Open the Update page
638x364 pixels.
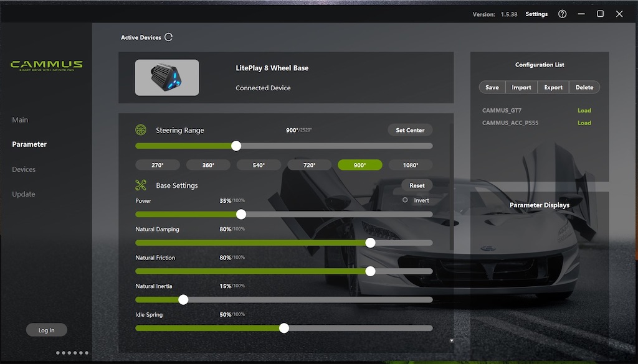tap(24, 194)
